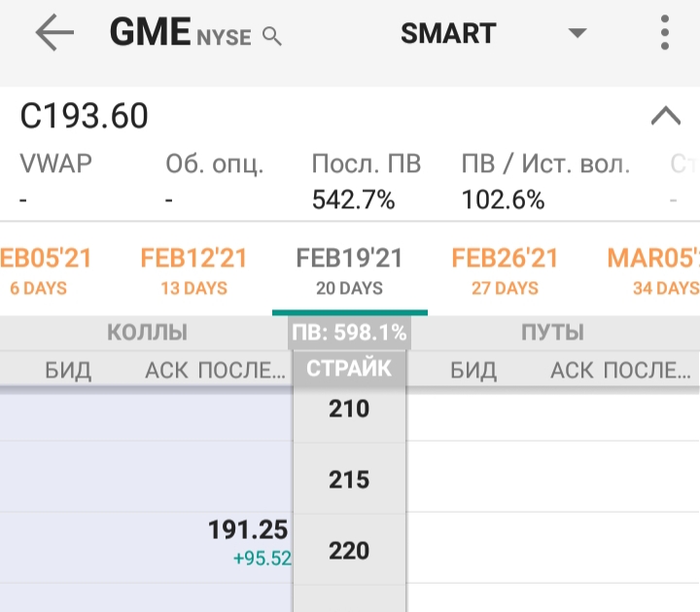The height and width of the screenshot is (612, 700).
Task: Switch to MAR05 34 days tab
Action: pos(653,270)
